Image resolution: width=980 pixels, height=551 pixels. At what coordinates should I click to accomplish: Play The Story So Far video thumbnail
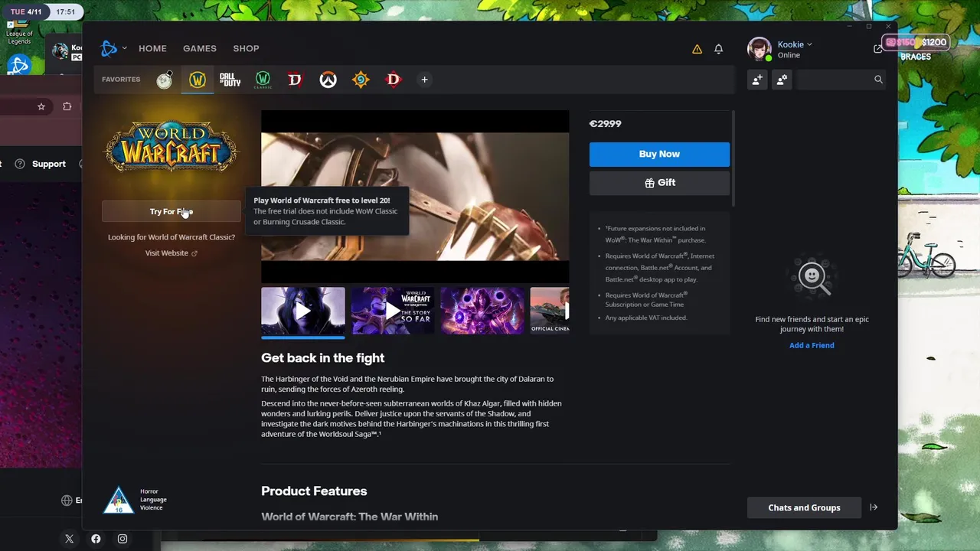click(x=393, y=311)
